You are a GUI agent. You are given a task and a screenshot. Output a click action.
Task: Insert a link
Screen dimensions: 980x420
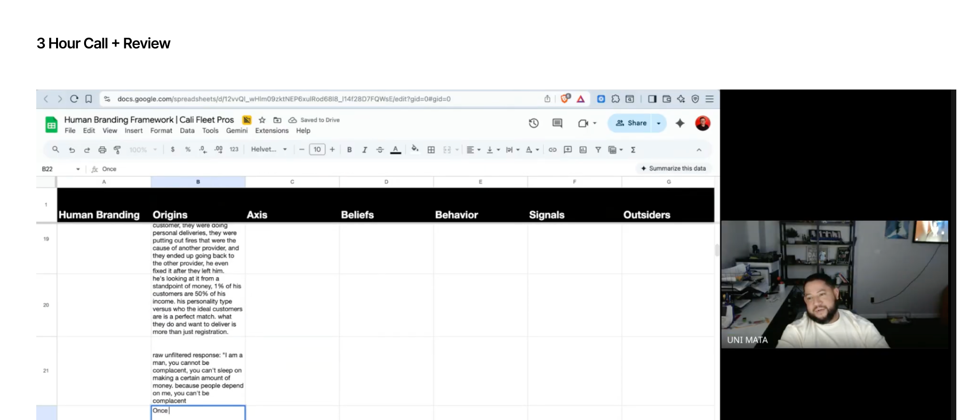(x=552, y=150)
